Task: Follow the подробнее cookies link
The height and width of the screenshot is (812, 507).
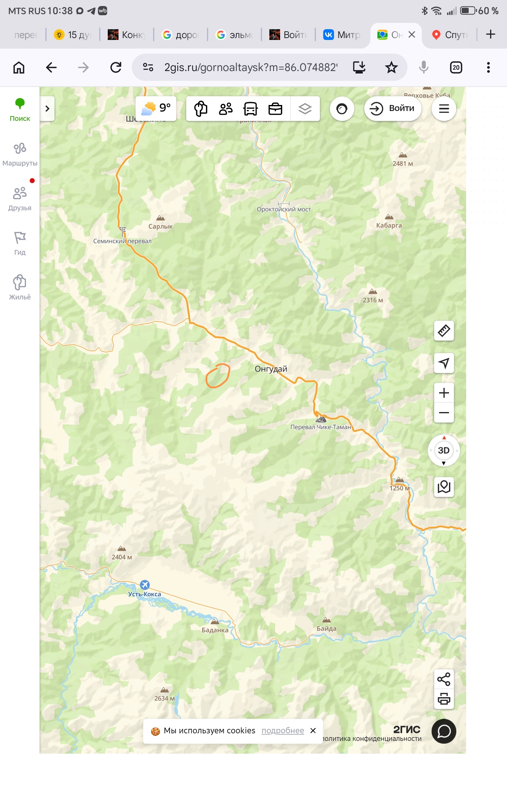Action: pos(283,730)
